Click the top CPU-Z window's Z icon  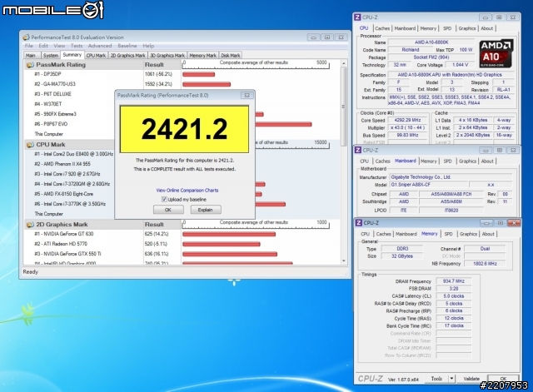click(357, 17)
